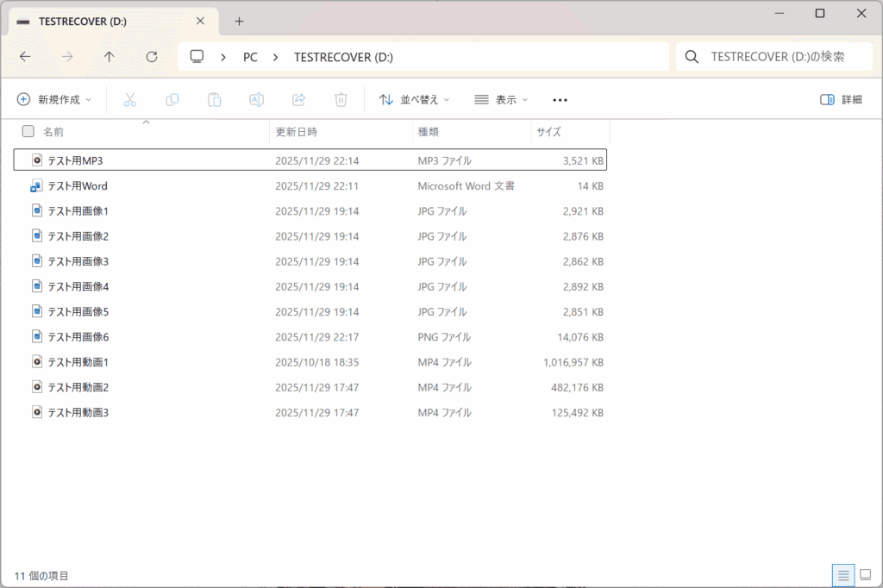
Task: Click the Cut scissors icon
Action: pos(130,100)
